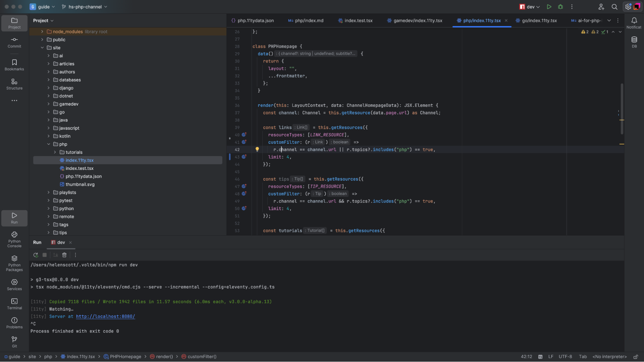The height and width of the screenshot is (362, 644).
Task: Open the Structure tool window
Action: coord(14,84)
